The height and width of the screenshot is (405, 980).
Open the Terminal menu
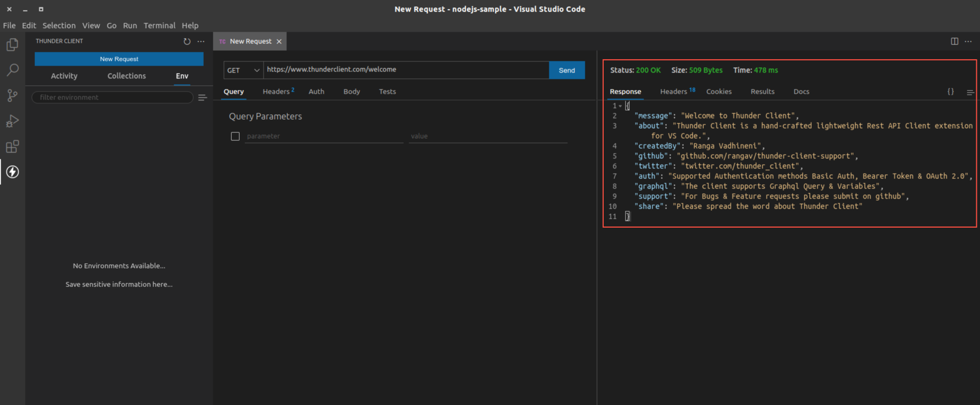pyautogui.click(x=159, y=25)
